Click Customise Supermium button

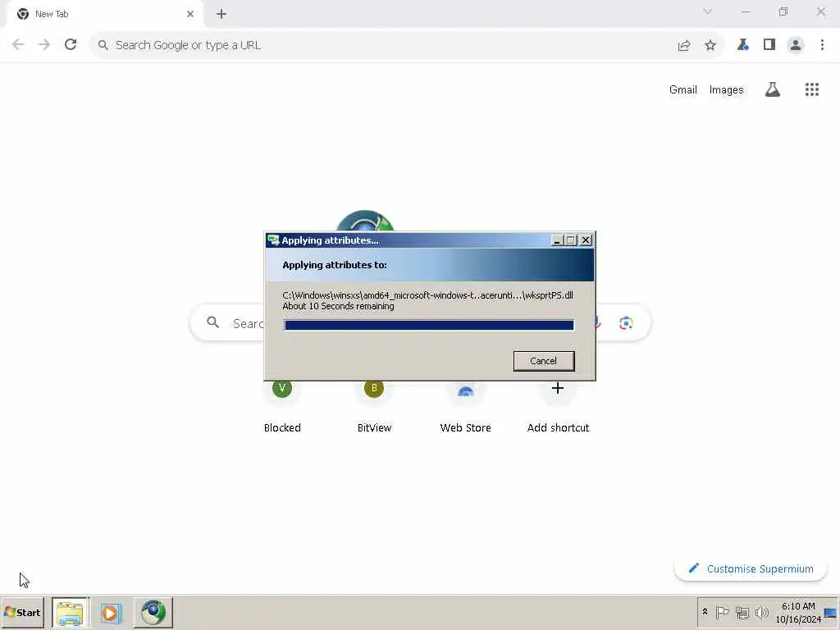751,569
